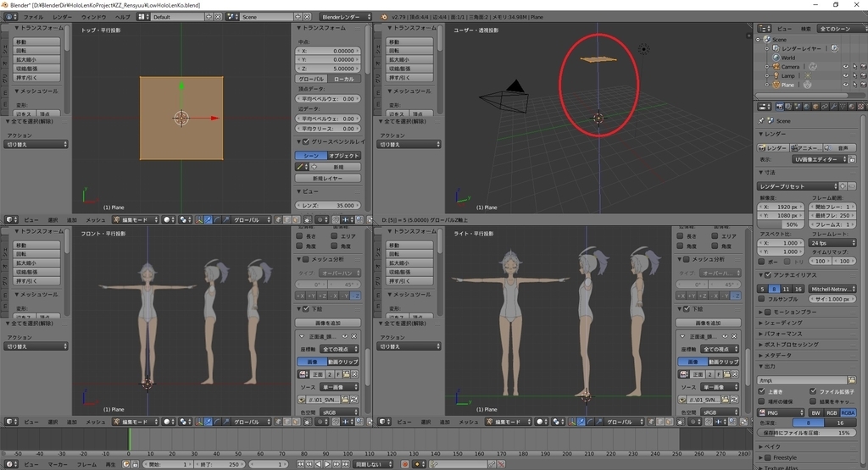Enable the Freestyle checkbox
868x470 pixels.
(x=768, y=457)
